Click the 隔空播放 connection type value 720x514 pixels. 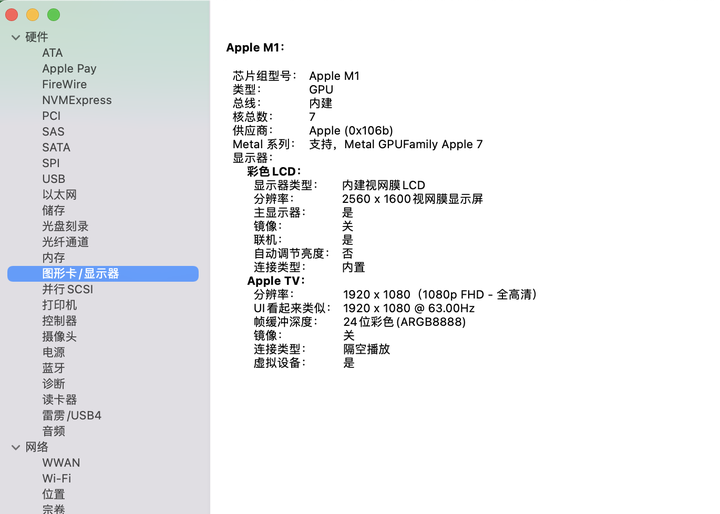coord(366,349)
